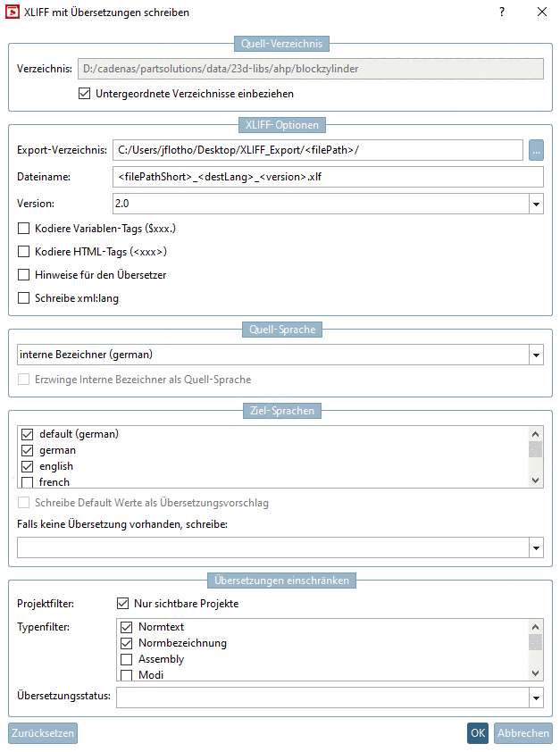Click the Export-Verzeichnis path field
Viewport: 560px width, 752px height.
(316, 150)
